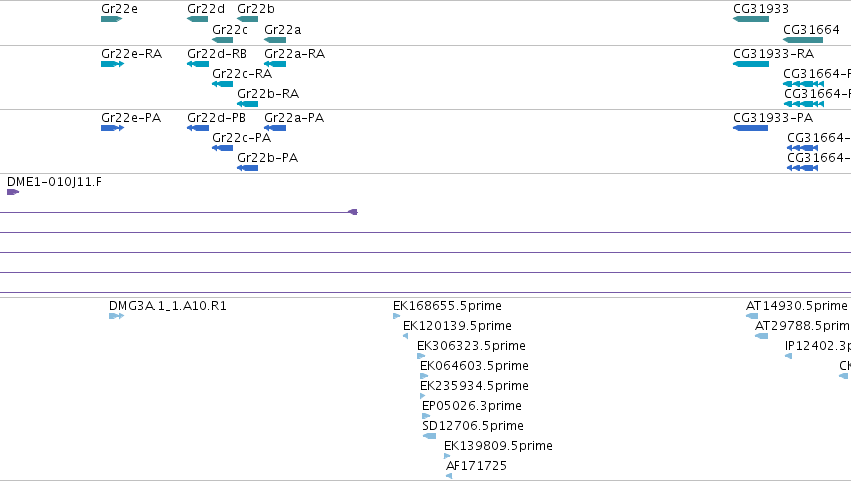This screenshot has width=851, height=481.
Task: Click the teal CG31933 gene arrow glyph
Action: point(751,19)
